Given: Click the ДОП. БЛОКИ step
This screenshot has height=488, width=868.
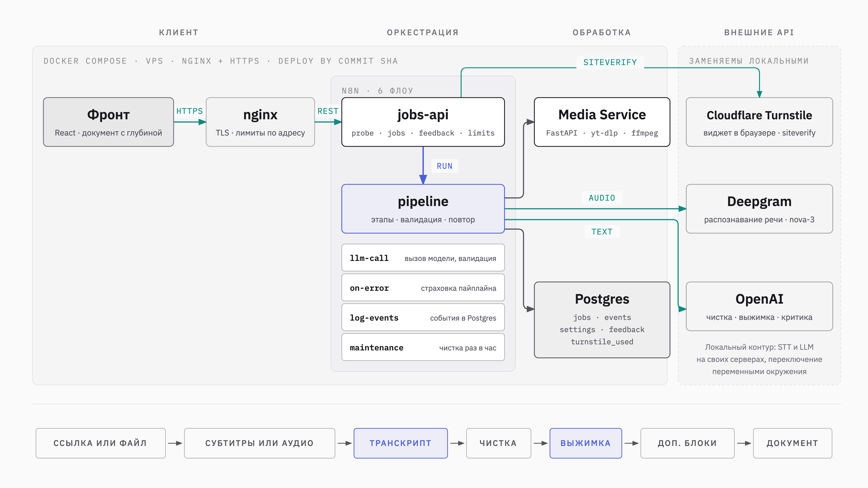Looking at the screenshot, I should [x=687, y=443].
